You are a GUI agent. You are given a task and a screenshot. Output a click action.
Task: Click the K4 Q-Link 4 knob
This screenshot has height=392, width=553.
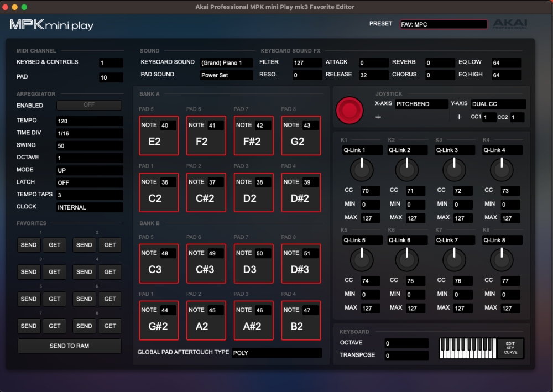pyautogui.click(x=502, y=170)
